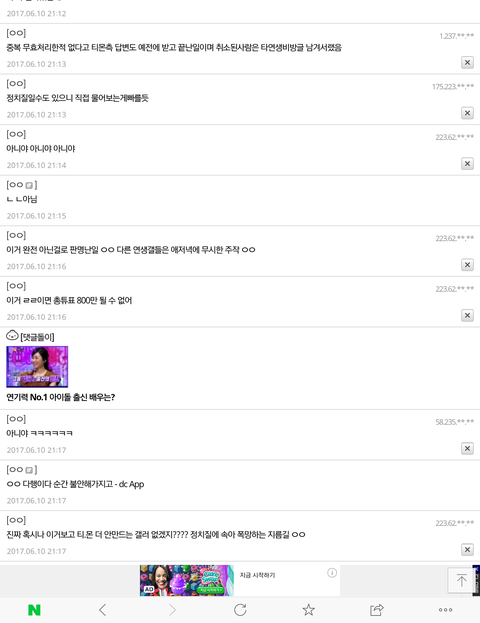Bookmark the page with the star icon
Image resolution: width=480 pixels, height=623 pixels.
tap(309, 610)
